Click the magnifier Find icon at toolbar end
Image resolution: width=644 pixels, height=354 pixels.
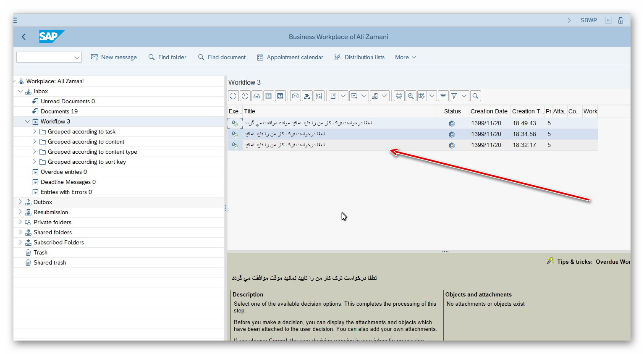(475, 96)
